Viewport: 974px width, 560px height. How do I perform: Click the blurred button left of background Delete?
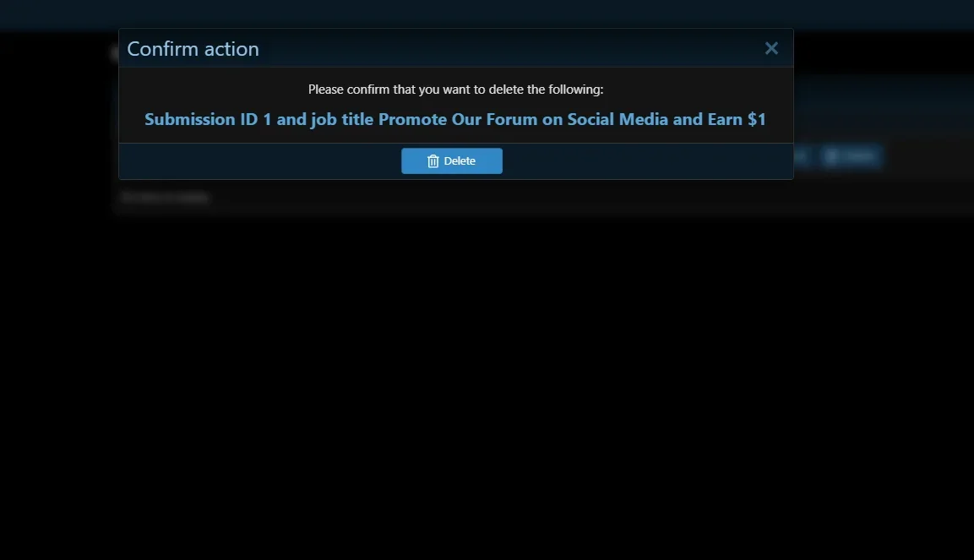point(802,155)
